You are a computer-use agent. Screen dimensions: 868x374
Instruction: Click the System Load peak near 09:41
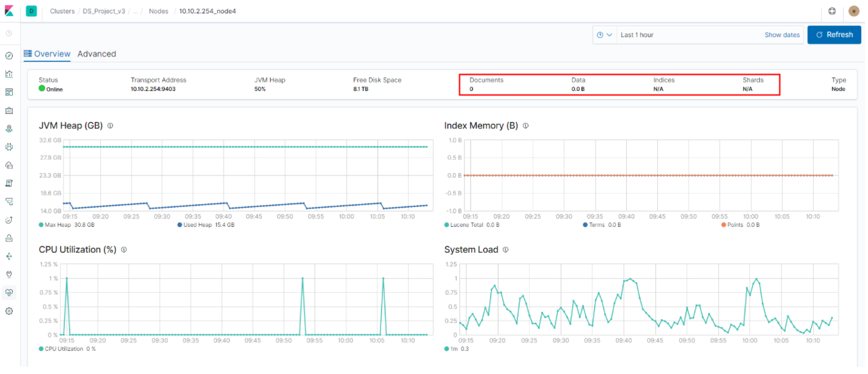[630, 279]
